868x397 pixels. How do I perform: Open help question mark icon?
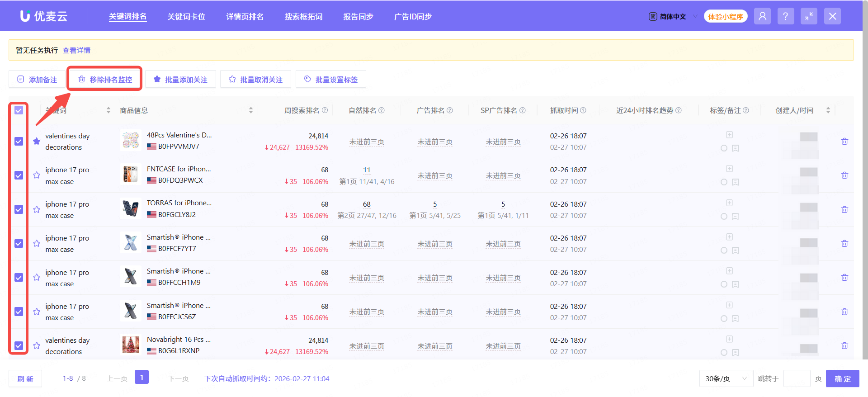coord(786,16)
